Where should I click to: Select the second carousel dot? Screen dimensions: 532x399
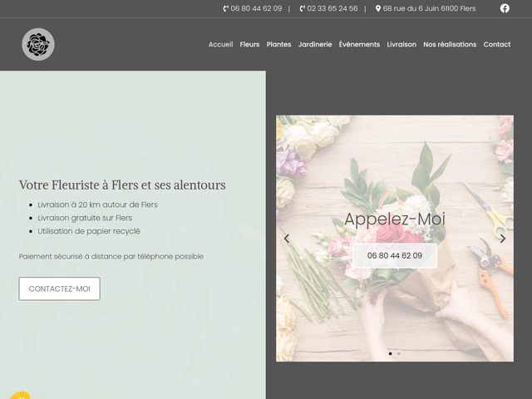tap(399, 353)
